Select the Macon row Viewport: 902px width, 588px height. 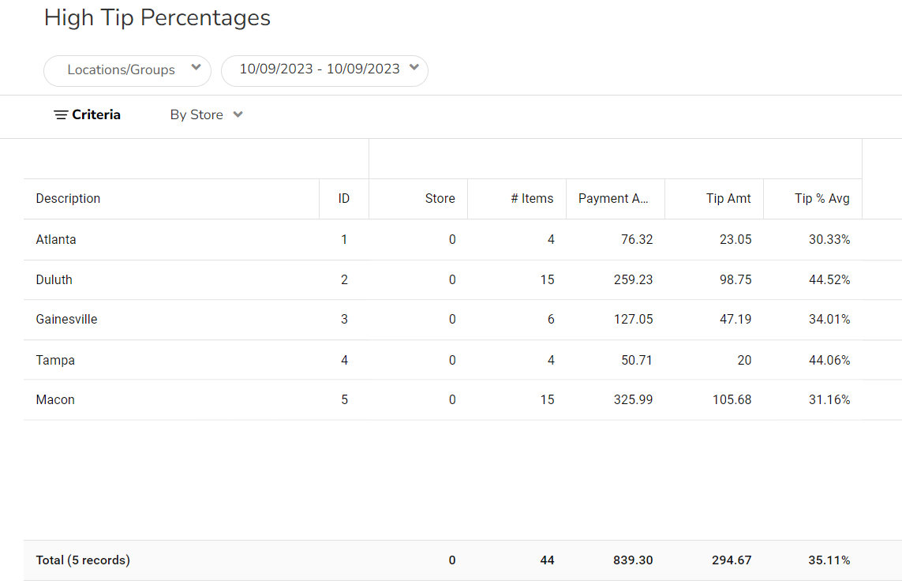(x=55, y=400)
